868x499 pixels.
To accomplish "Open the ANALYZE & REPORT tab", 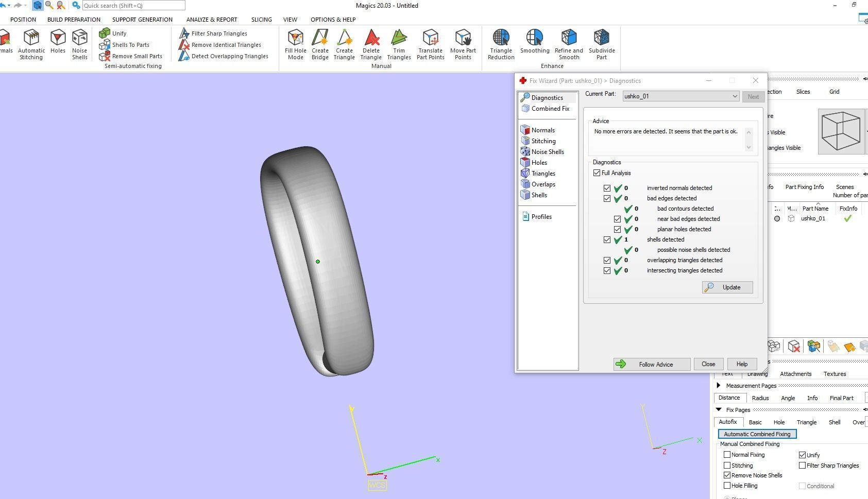I will [x=212, y=20].
